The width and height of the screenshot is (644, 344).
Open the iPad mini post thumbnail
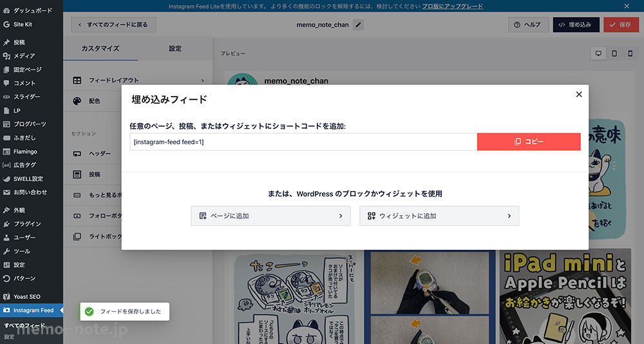pos(565,297)
